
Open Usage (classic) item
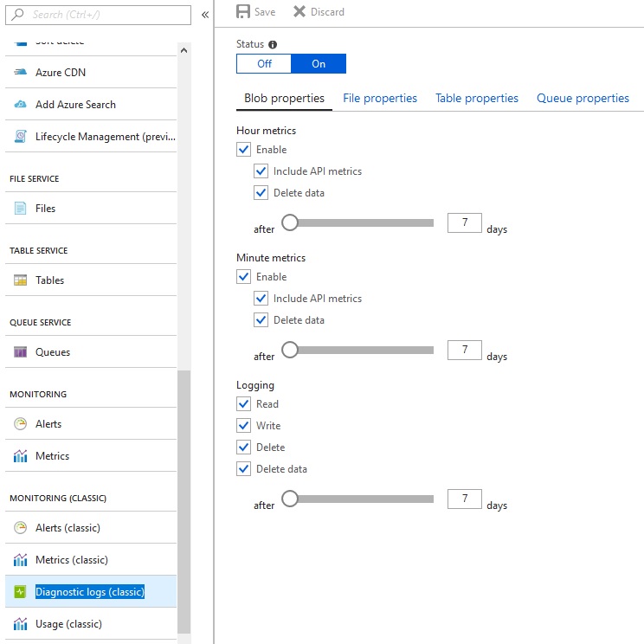[x=91, y=623]
